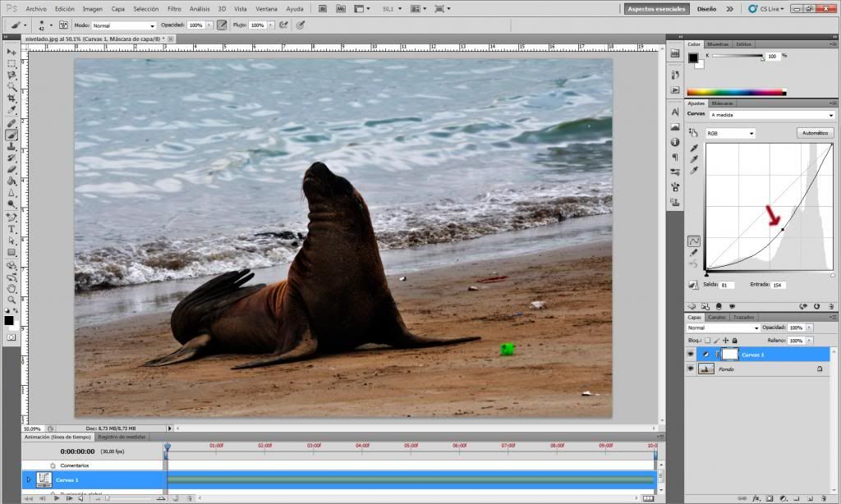Click the K slider in Color panel
The height and width of the screenshot is (504, 841).
pos(738,56)
